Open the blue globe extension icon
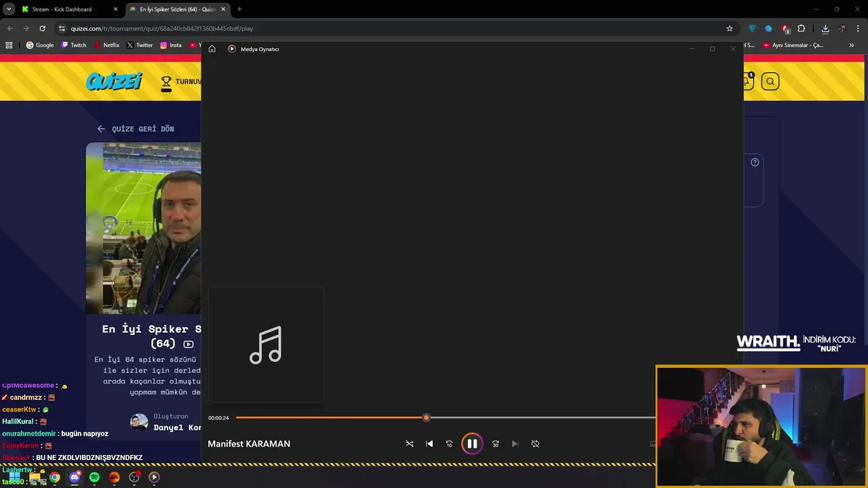Viewport: 868px width, 488px height. [x=768, y=28]
